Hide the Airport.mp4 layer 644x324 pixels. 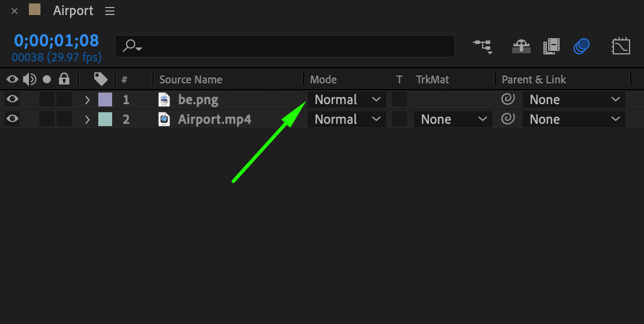tap(12, 119)
